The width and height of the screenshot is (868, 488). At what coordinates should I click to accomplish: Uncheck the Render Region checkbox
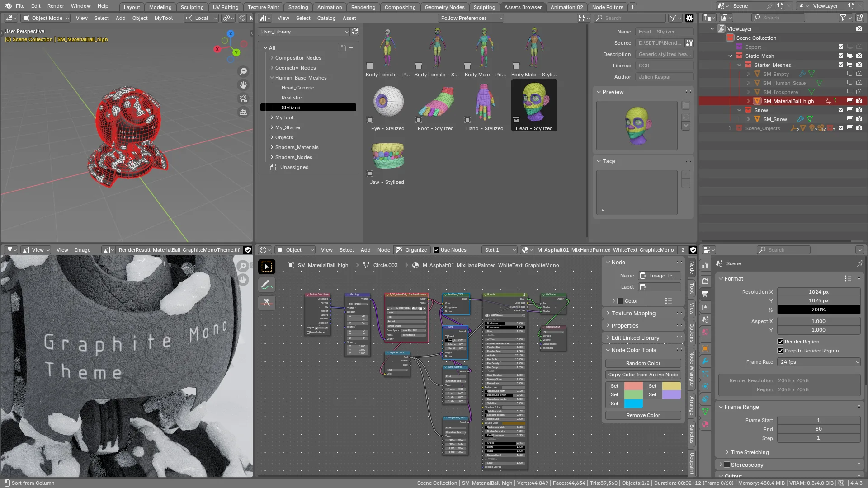pyautogui.click(x=780, y=342)
